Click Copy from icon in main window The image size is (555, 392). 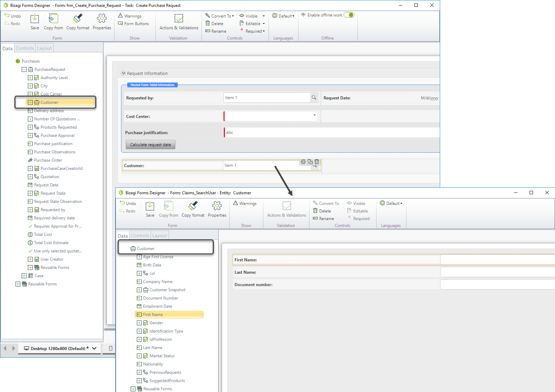[x=53, y=22]
